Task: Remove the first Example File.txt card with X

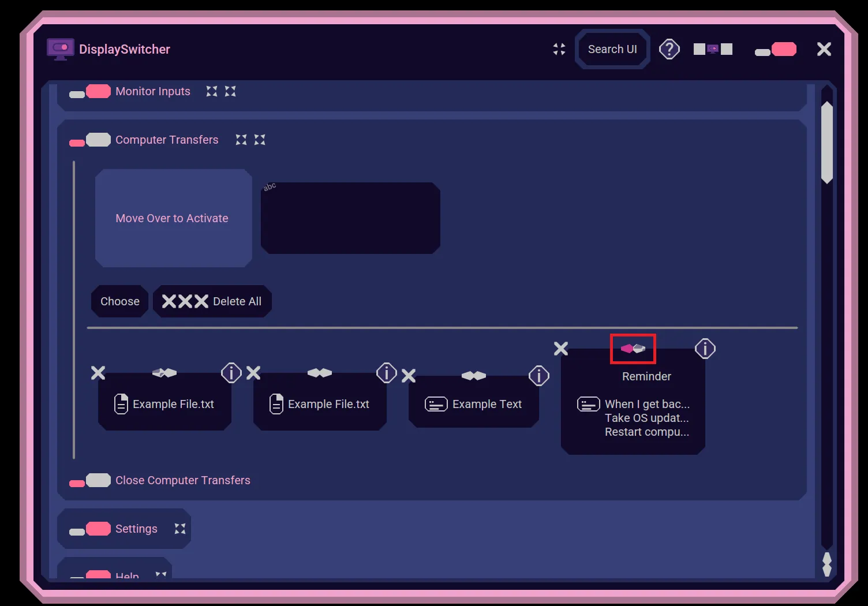Action: [x=98, y=373]
